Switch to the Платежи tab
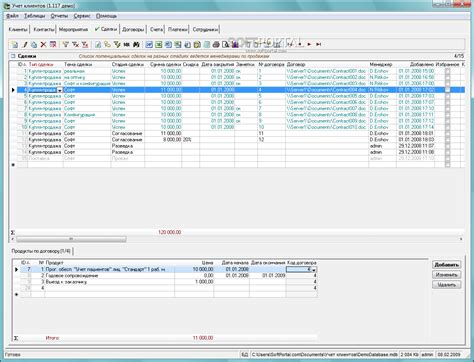The height and width of the screenshot is (362, 474). pos(178,29)
